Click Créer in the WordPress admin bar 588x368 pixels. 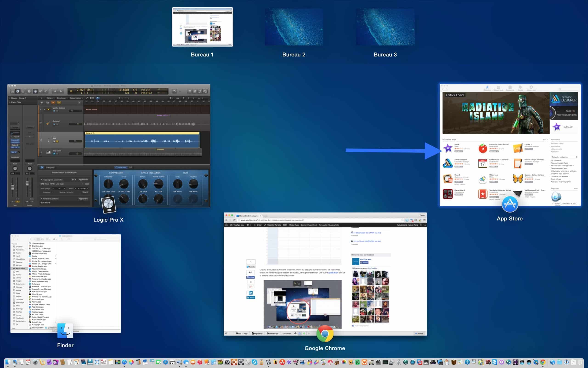[258, 225]
